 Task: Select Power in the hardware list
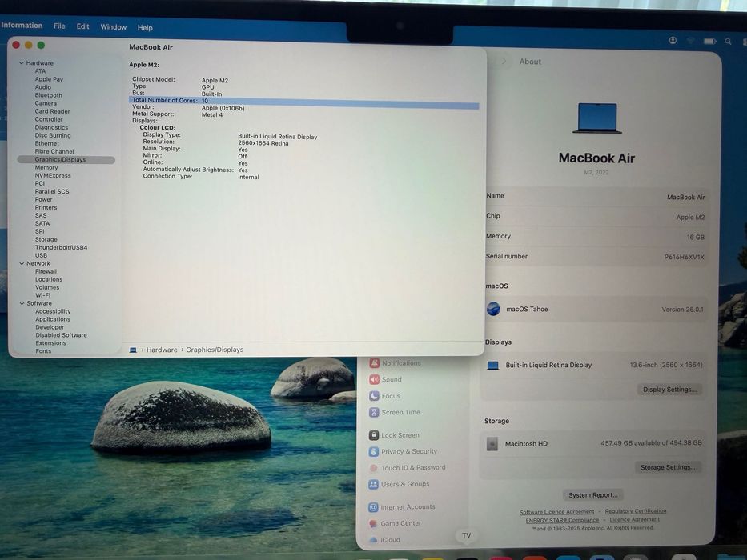click(x=43, y=199)
